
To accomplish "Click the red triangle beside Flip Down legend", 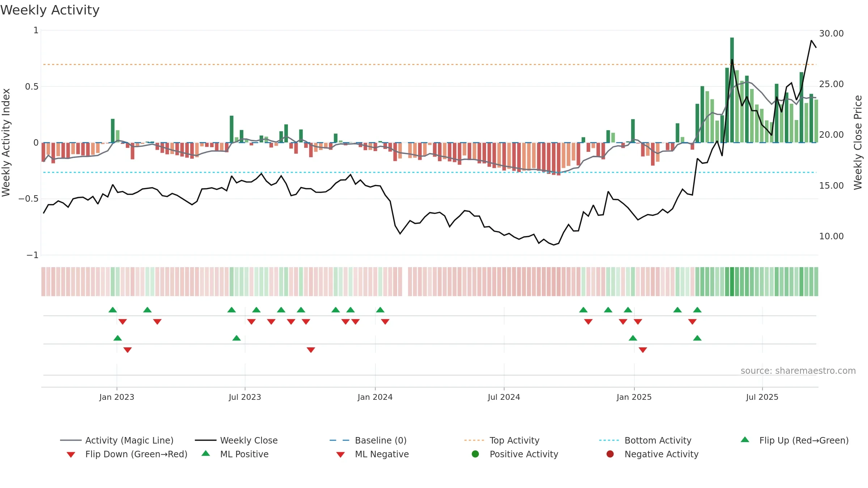I will tap(71, 455).
